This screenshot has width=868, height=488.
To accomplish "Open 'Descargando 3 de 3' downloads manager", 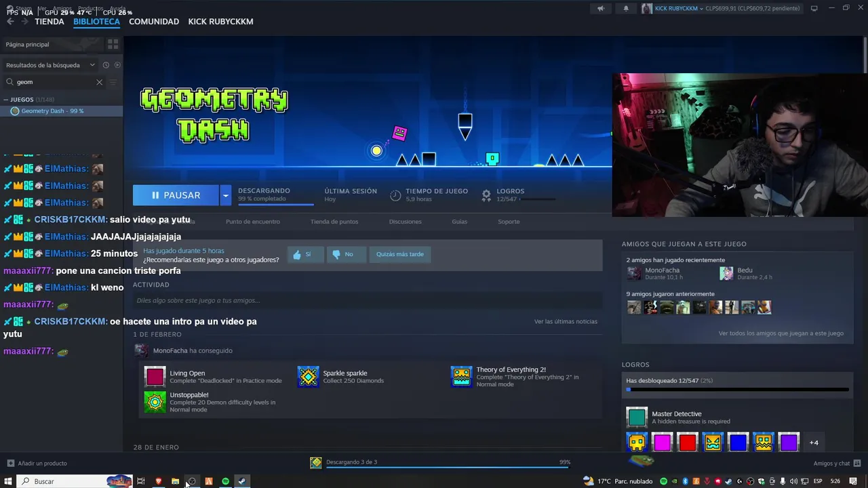I will (351, 462).
